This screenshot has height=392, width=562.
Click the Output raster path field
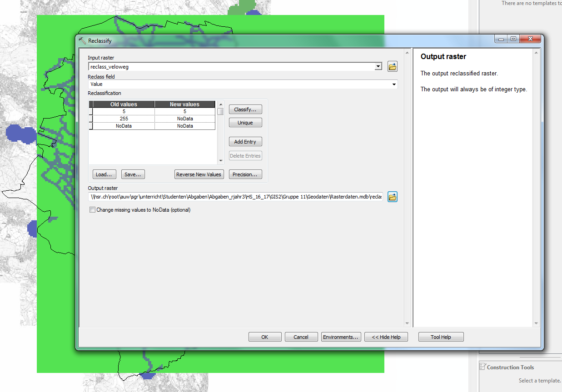(x=236, y=197)
